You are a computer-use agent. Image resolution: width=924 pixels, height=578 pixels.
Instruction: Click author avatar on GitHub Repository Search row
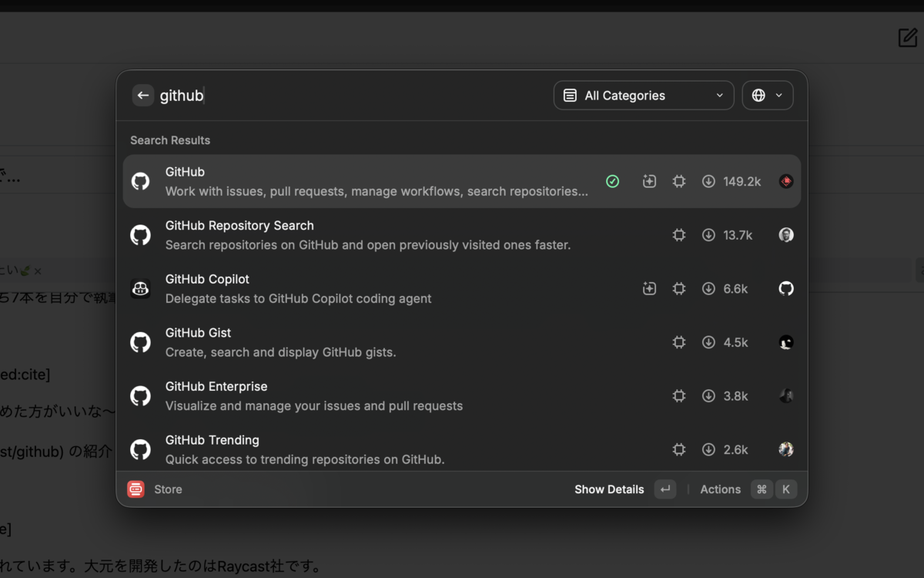pyautogui.click(x=786, y=235)
